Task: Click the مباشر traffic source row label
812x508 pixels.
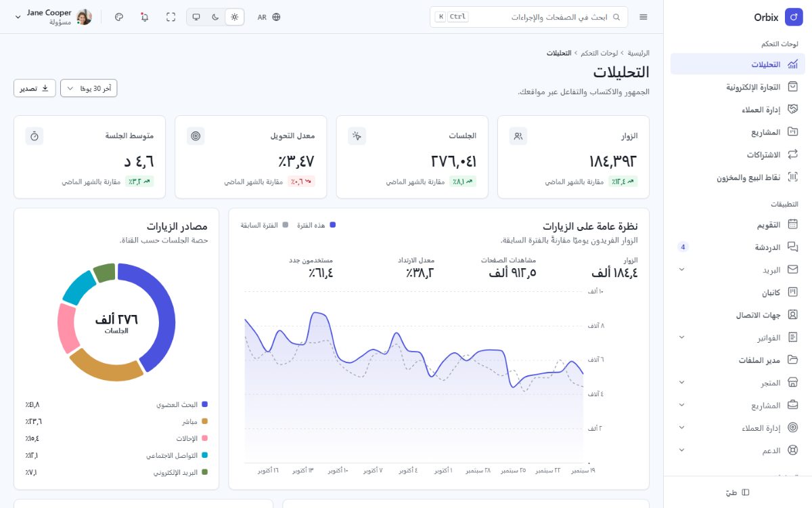Action: pyautogui.click(x=189, y=421)
